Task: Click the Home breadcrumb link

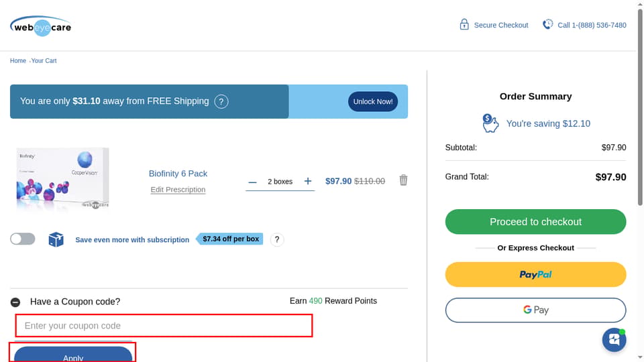Action: [x=18, y=61]
